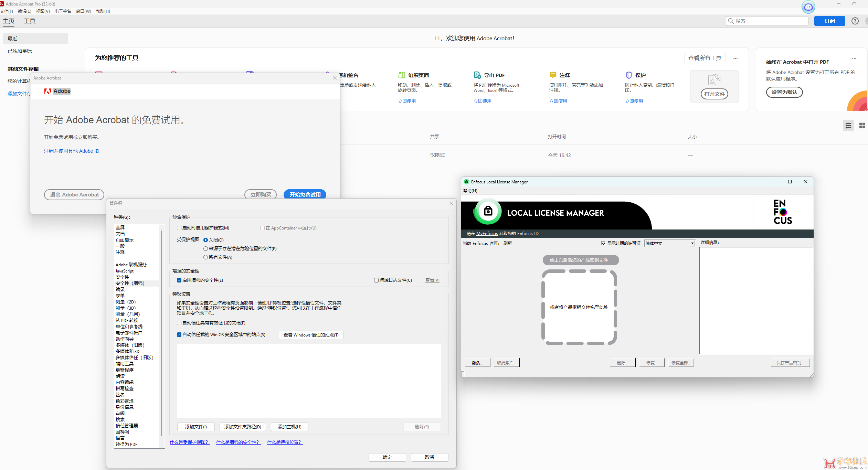Viewport: 868px width, 470px height.
Task: Click 添加文件夹路径(D) button
Action: (x=243, y=427)
